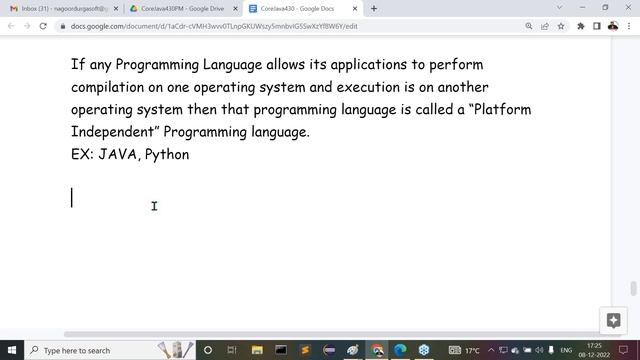This screenshot has width=640, height=360.
Task: Expand hidden system tray icons
Action: [491, 350]
